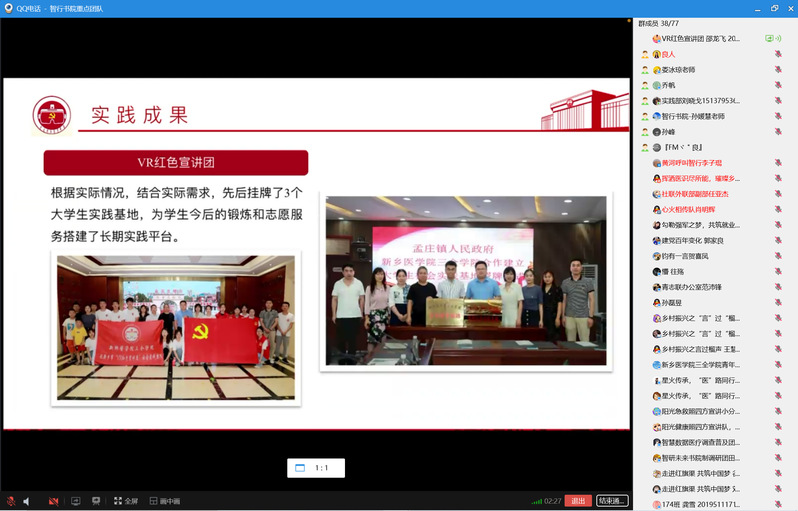Click the speaker volume icon

click(x=26, y=501)
